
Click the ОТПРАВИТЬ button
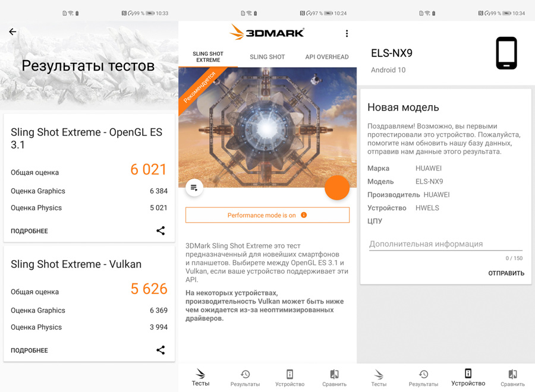coord(506,273)
